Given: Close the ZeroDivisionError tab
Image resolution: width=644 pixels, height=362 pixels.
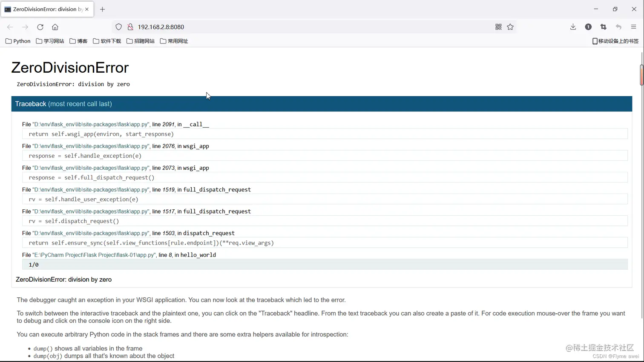Looking at the screenshot, I should [x=87, y=9].
